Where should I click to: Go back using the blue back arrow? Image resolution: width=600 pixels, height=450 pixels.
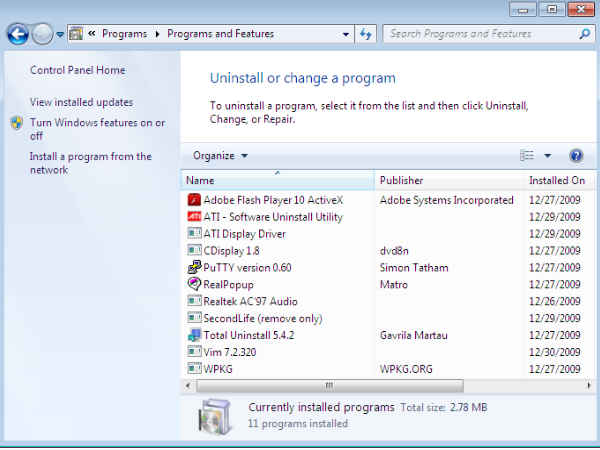[x=17, y=34]
